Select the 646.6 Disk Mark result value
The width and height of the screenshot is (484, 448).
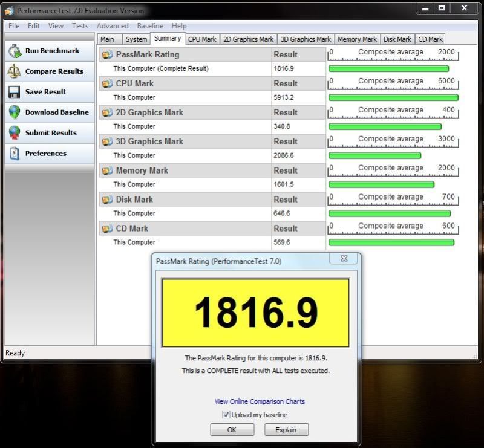[281, 213]
